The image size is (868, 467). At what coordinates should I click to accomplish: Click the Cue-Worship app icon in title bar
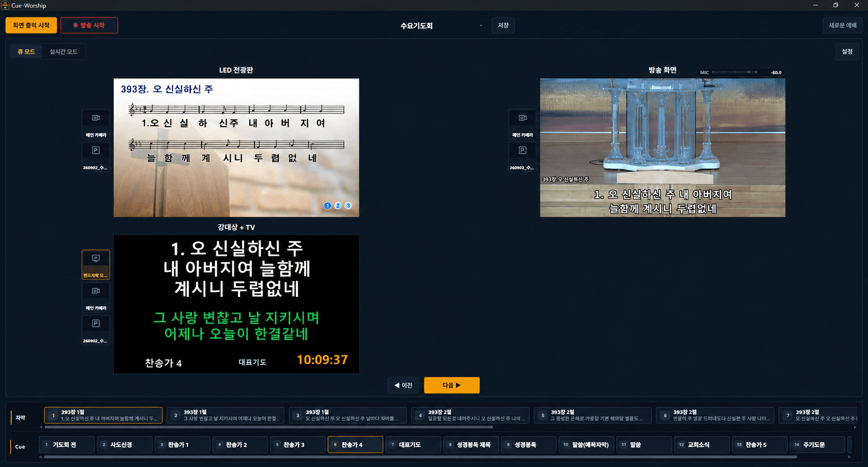[x=5, y=5]
